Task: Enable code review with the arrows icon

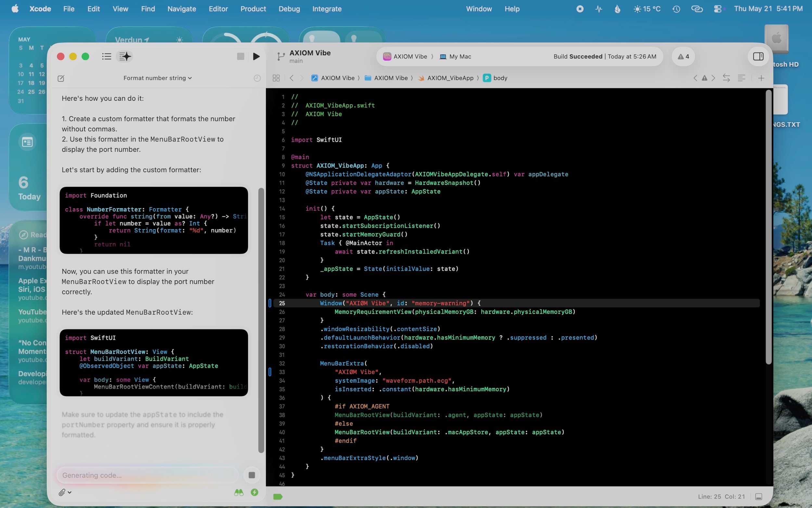Action: click(x=726, y=78)
